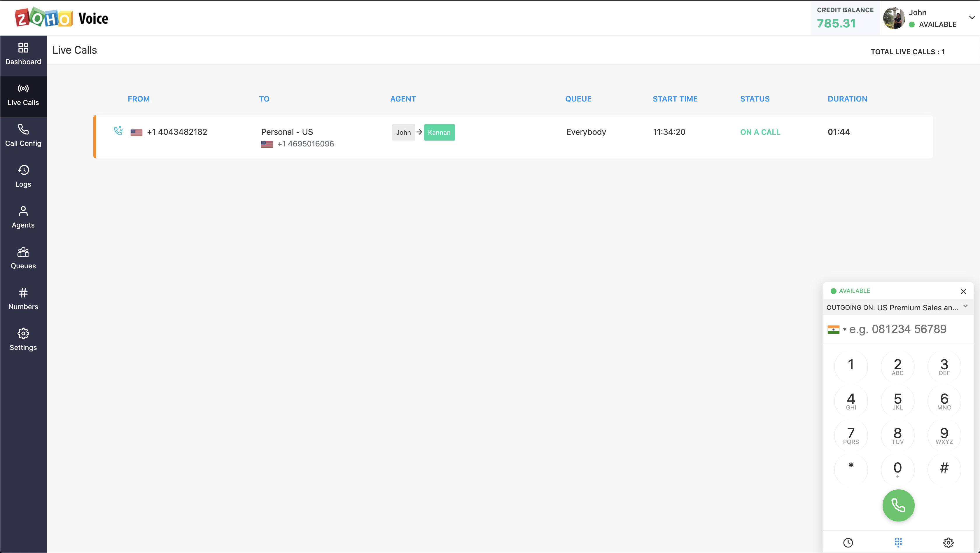Open call history clock icon in dialer
Image resolution: width=980 pixels, height=553 pixels.
click(848, 542)
